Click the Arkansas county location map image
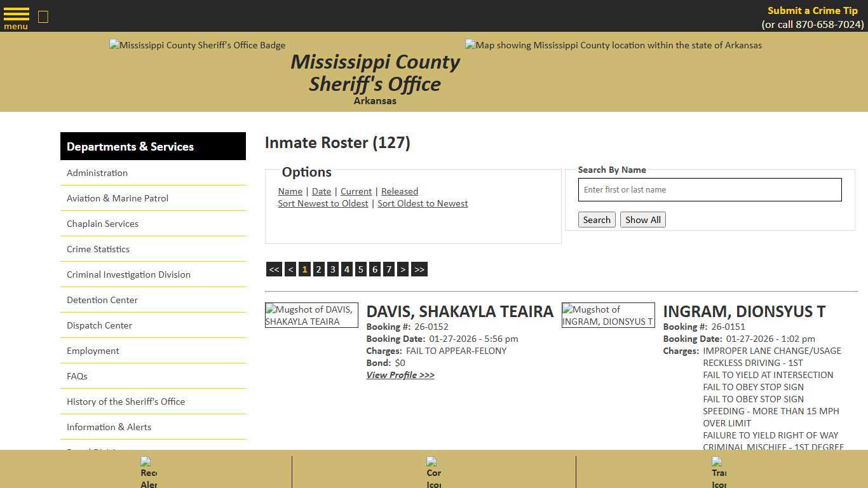868x488 pixels. point(613,45)
